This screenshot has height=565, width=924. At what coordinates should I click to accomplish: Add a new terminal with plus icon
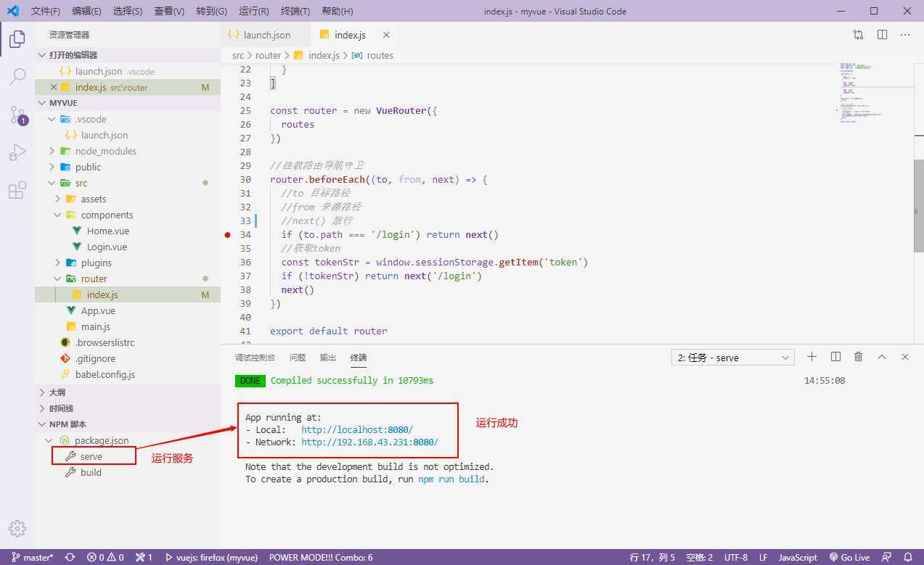pyautogui.click(x=812, y=357)
